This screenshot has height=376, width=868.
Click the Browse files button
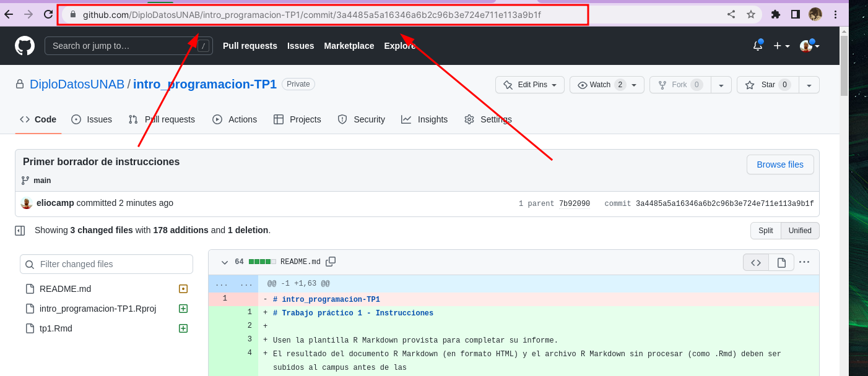tap(780, 164)
